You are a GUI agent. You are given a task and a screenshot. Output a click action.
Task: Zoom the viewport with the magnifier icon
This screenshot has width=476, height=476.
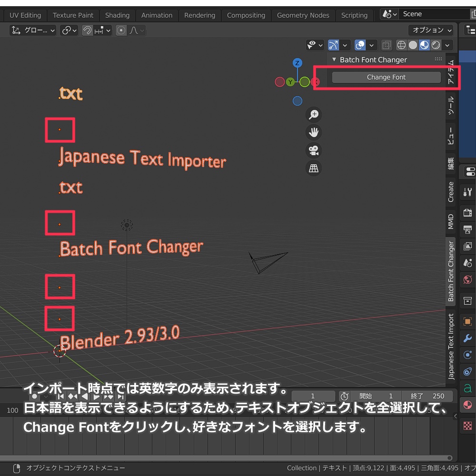pos(314,114)
